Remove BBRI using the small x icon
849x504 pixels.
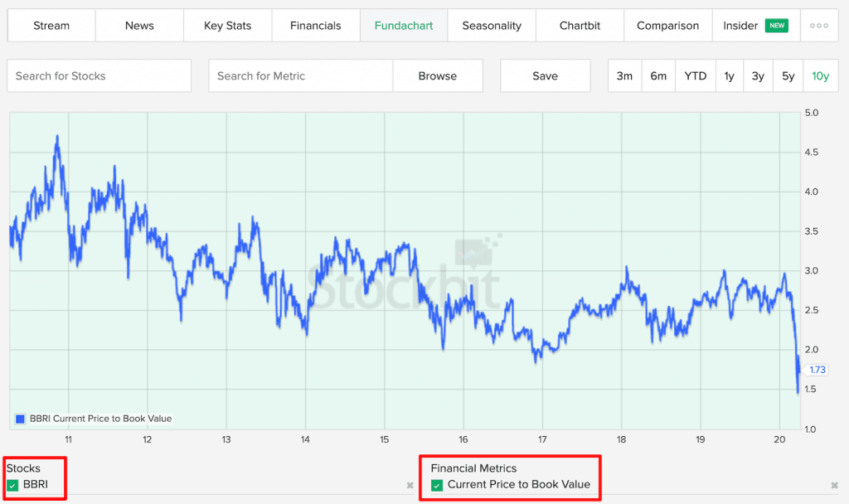tap(410, 486)
